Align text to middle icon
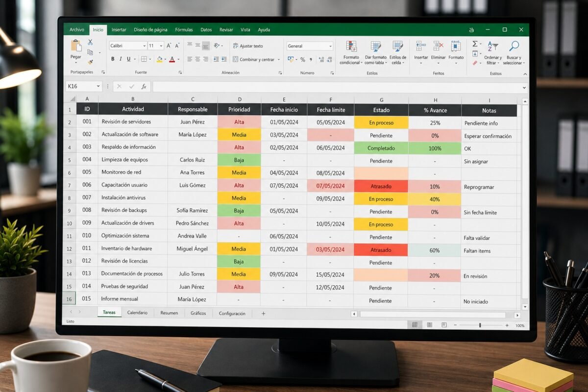The image size is (588, 392). [x=197, y=45]
